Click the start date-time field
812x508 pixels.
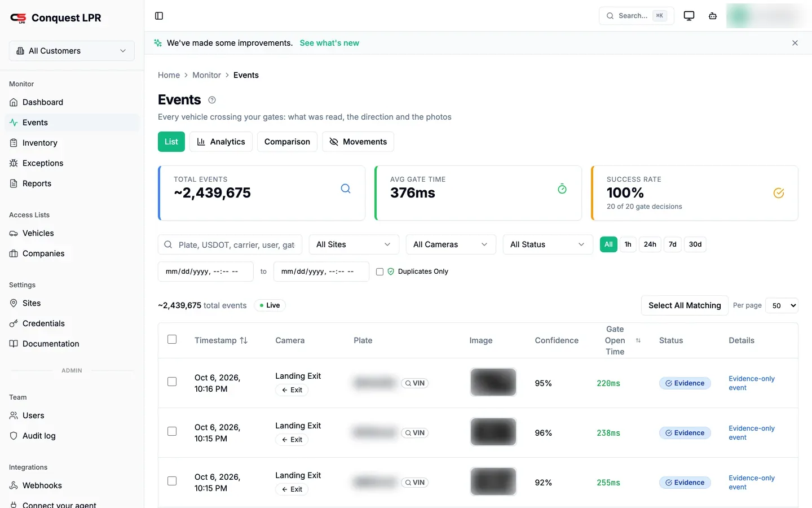tap(206, 271)
